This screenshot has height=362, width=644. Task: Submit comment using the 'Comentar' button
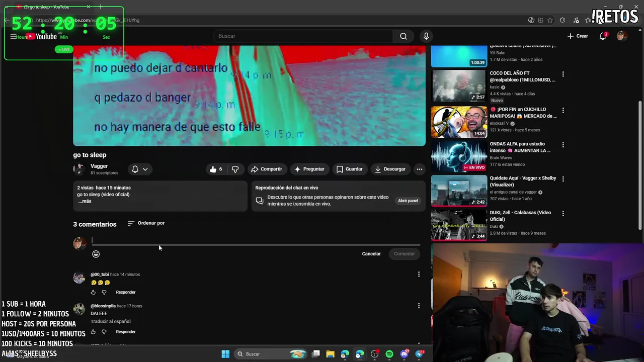(x=405, y=254)
